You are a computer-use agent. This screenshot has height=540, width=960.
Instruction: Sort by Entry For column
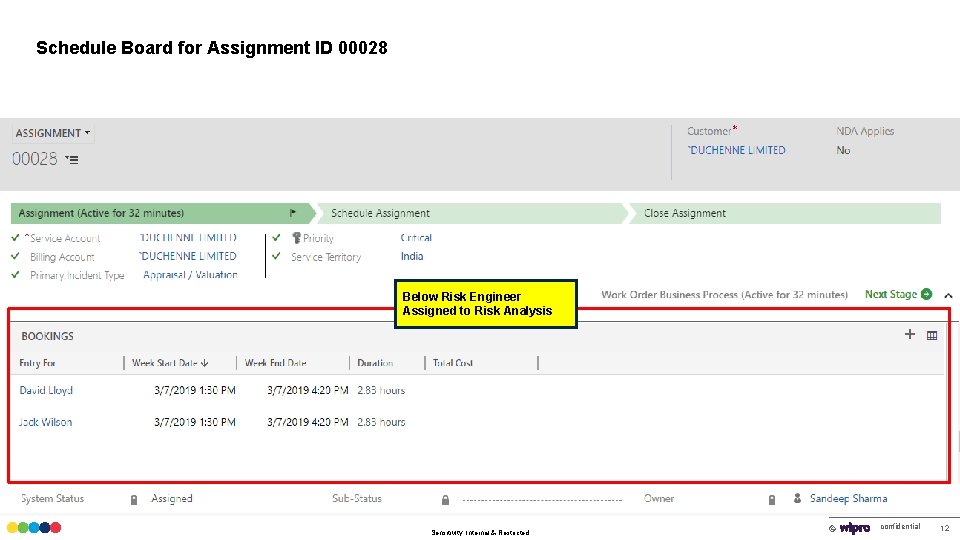coord(37,363)
